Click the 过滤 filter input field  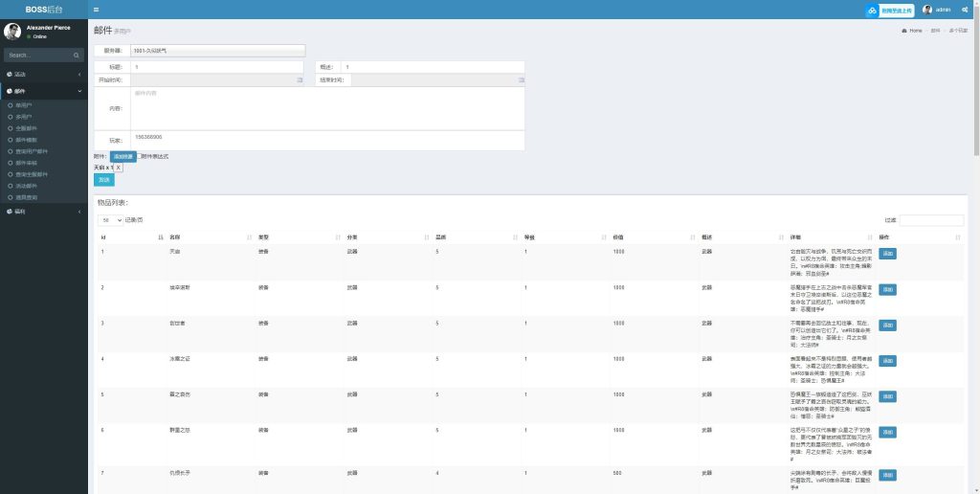[930, 220]
